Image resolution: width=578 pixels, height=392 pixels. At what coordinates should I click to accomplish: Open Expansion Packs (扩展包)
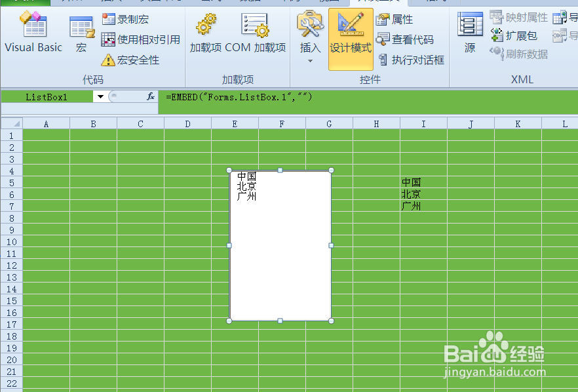point(514,36)
